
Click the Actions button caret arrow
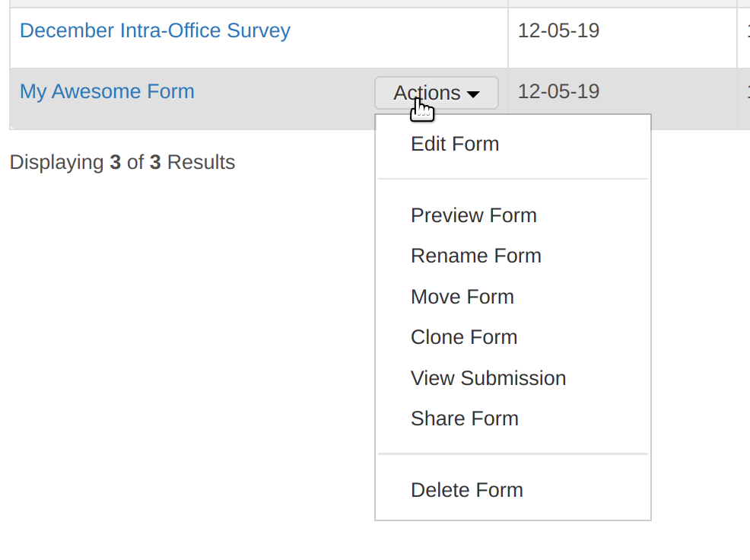475,94
